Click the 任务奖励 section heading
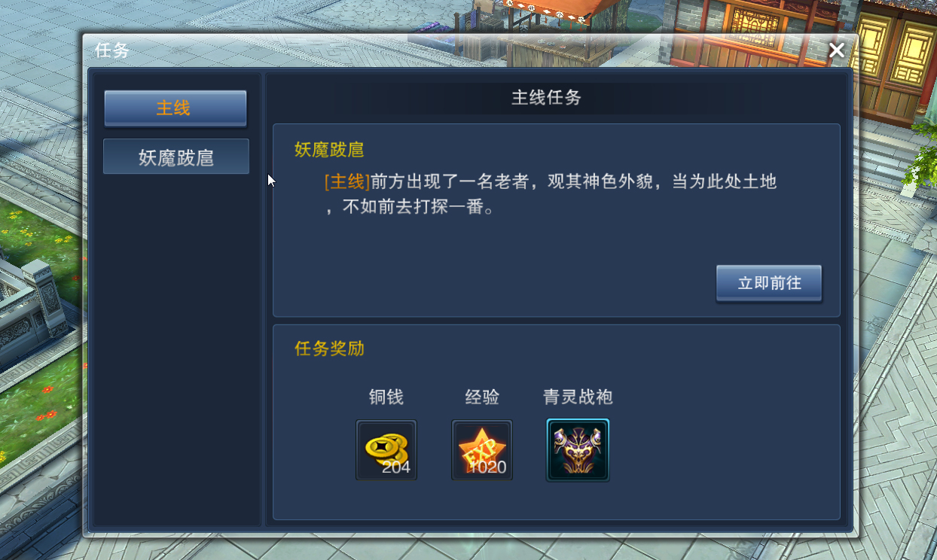 329,348
